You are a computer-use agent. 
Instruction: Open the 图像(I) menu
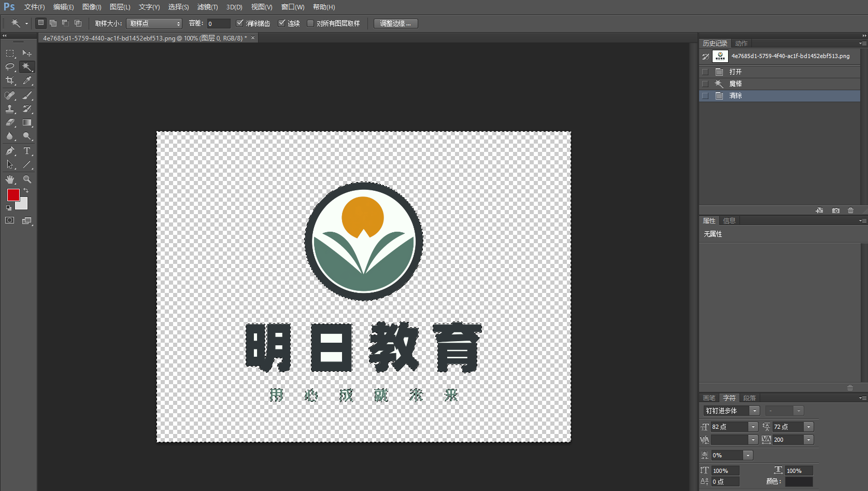tap(92, 7)
